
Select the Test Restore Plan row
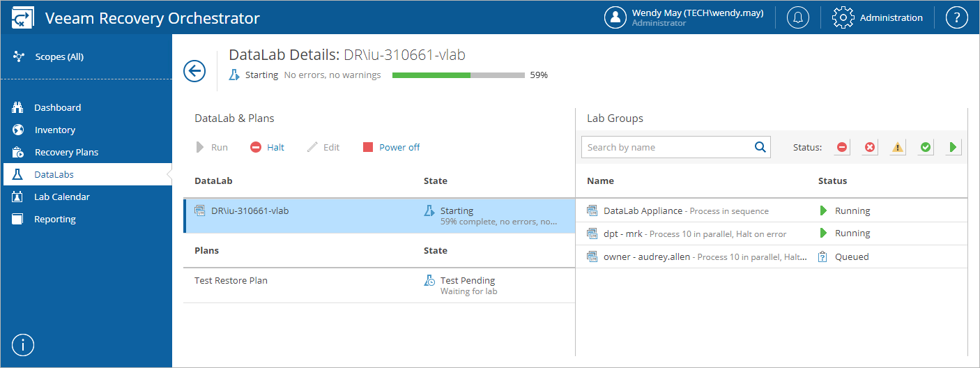[231, 281]
